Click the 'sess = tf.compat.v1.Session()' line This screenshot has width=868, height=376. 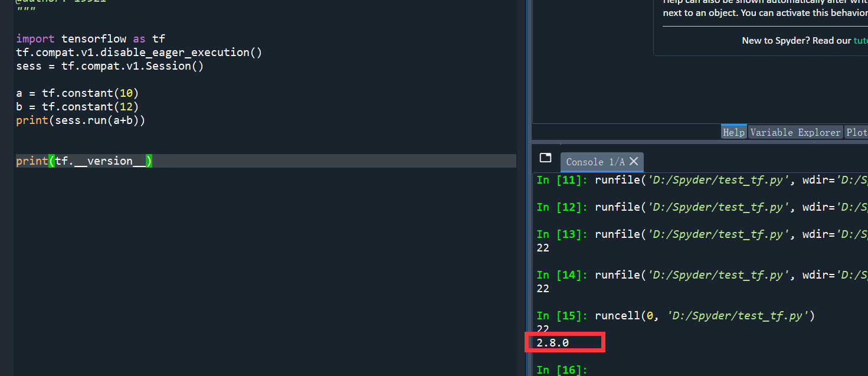click(110, 66)
